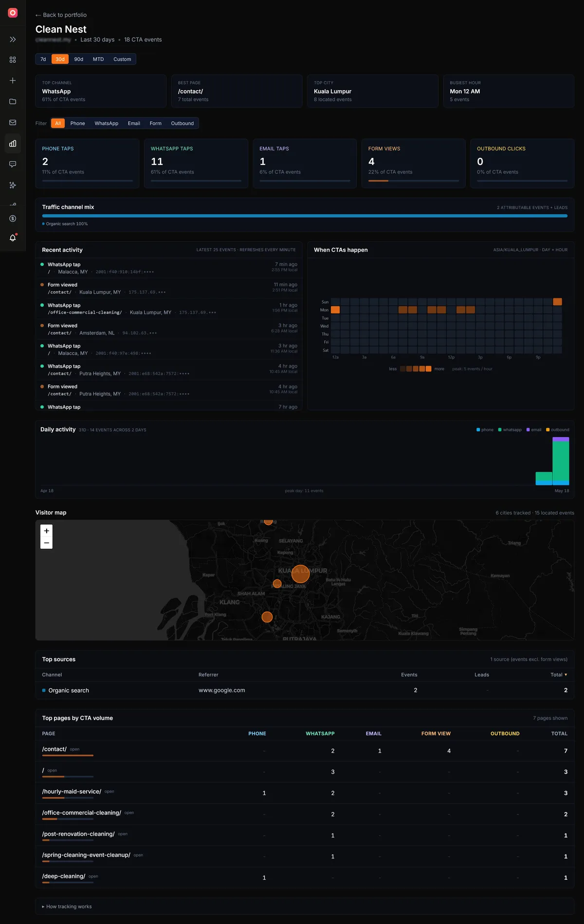Filter events by WhatsApp

click(x=107, y=124)
